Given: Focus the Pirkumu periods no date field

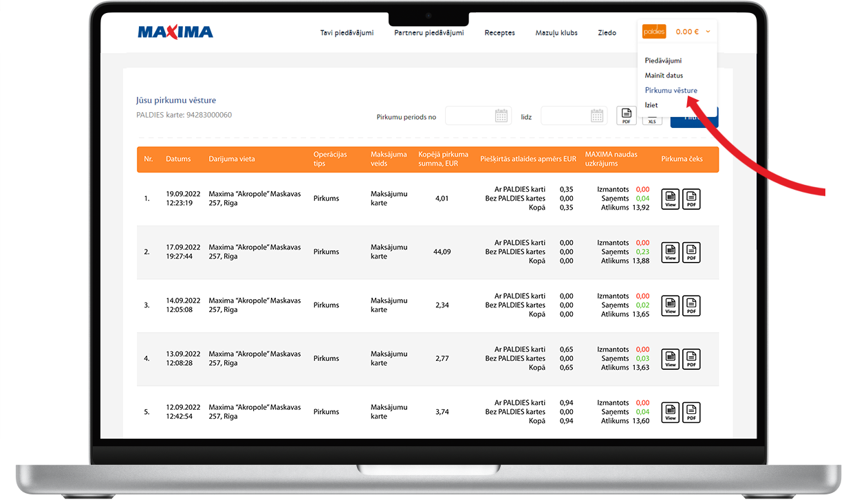Looking at the screenshot, I should (478, 116).
